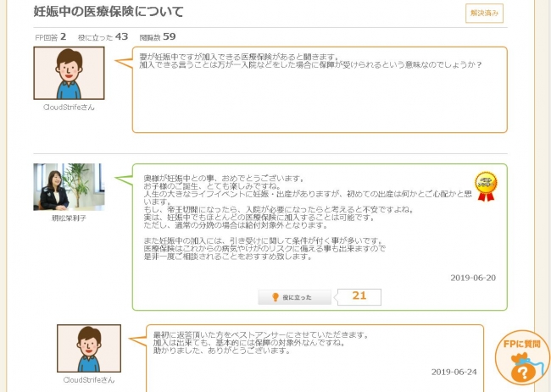The height and width of the screenshot is (392, 551).
Task: Click the title 妊娠中の医療保険について
Action: click(109, 12)
